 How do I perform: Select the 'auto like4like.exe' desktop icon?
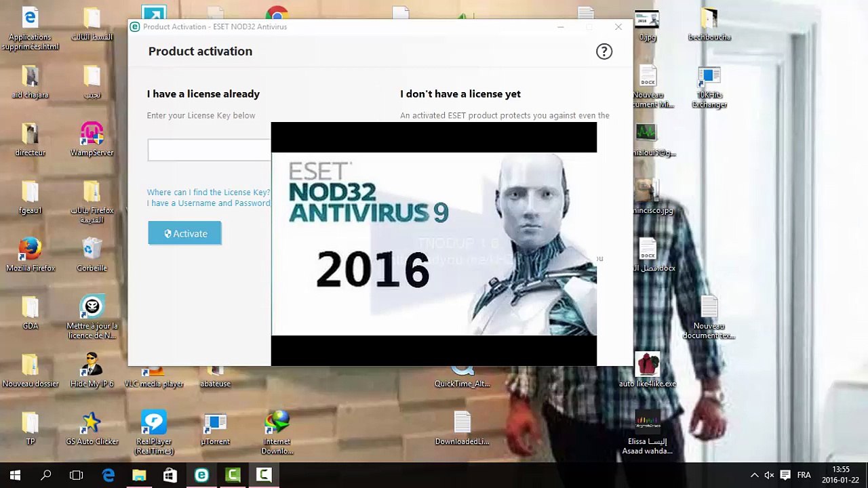648,371
